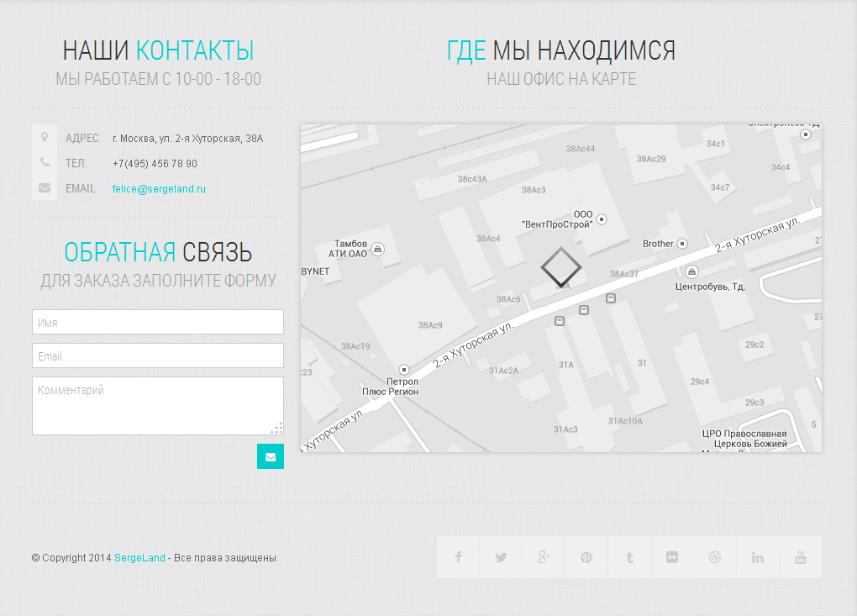Click the 38Ас19 building label on map
The width and height of the screenshot is (857, 616).
[x=355, y=346]
